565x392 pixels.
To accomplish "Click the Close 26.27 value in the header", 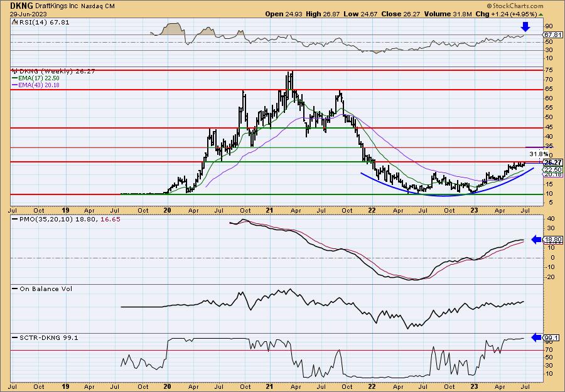I will point(400,14).
